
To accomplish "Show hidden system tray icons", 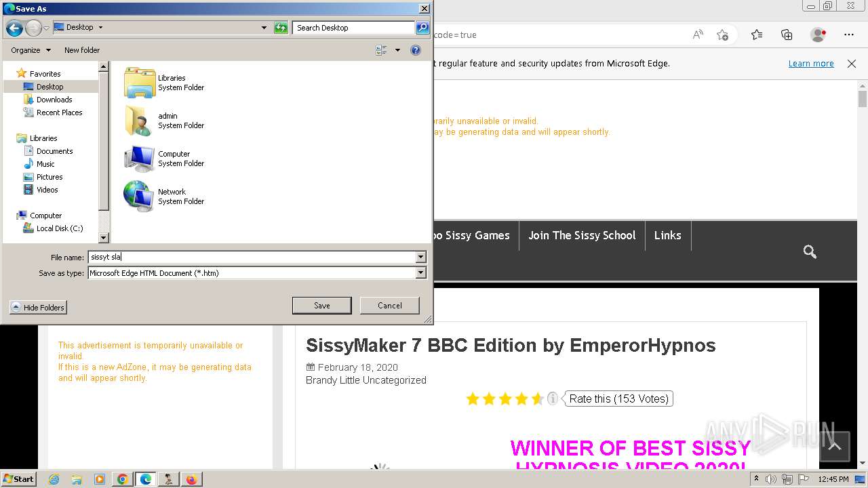I will point(756,479).
